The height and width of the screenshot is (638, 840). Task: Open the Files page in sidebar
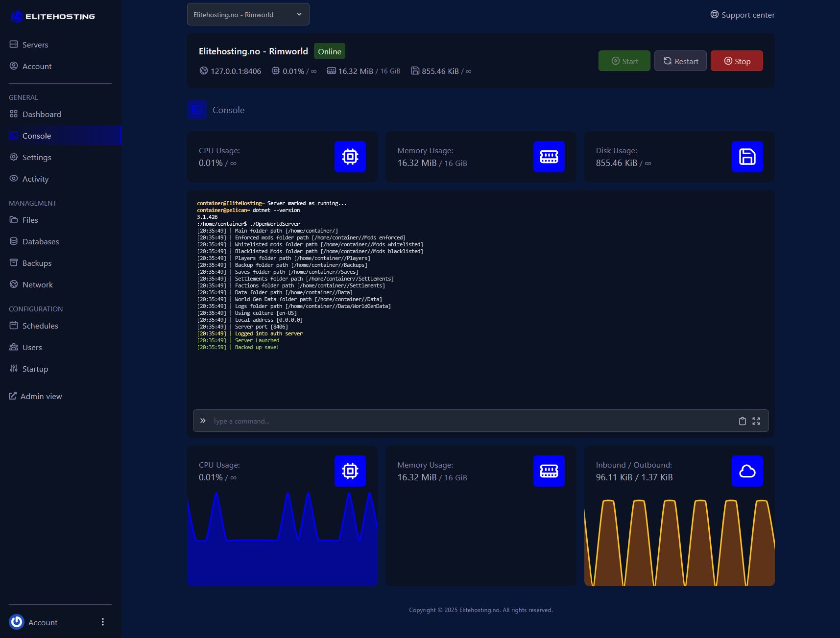click(30, 220)
